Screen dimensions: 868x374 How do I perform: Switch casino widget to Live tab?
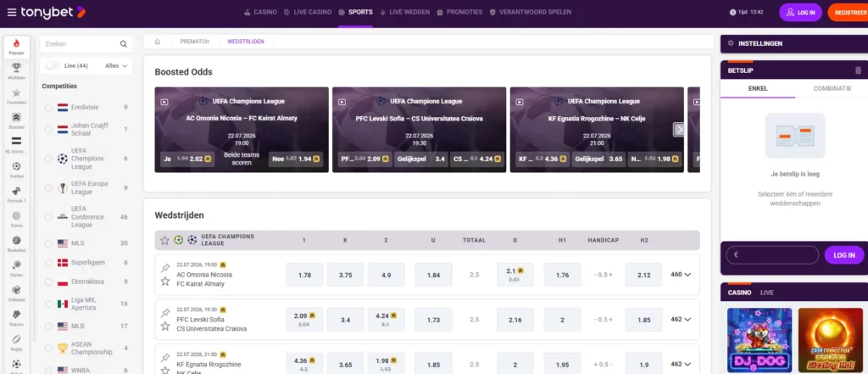pyautogui.click(x=766, y=293)
